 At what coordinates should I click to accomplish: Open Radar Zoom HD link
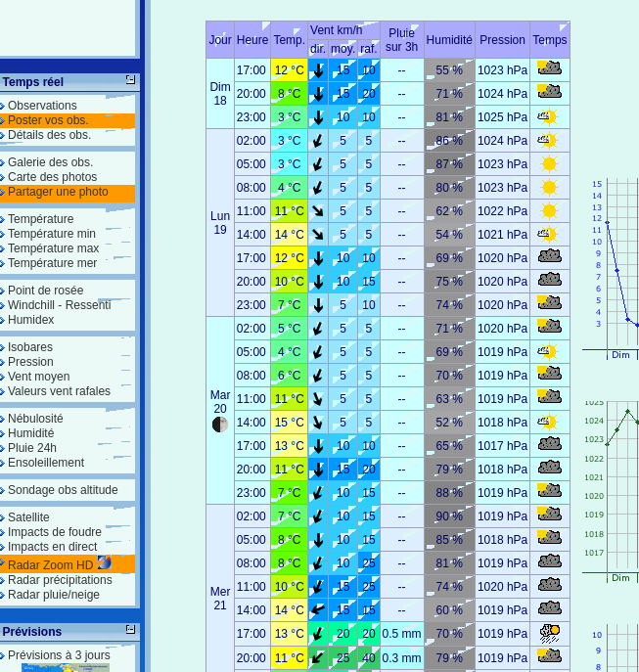coord(50,564)
